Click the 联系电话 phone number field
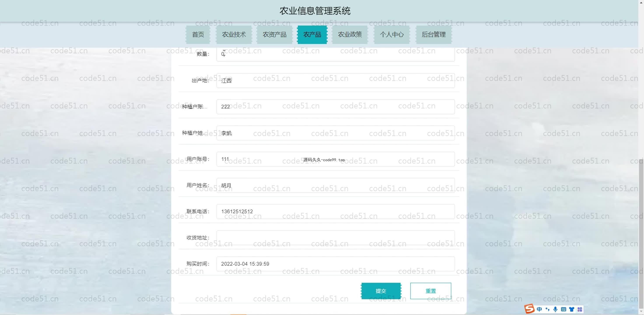This screenshot has height=315, width=644. coord(336,212)
